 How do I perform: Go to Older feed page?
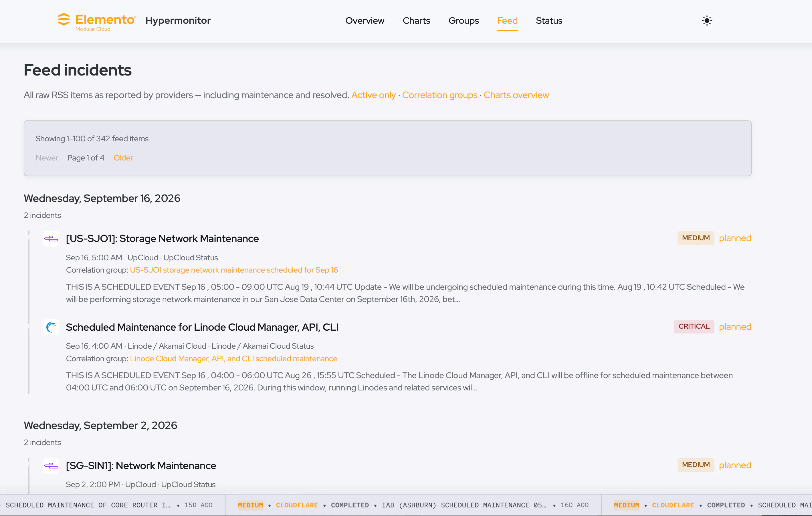(123, 158)
